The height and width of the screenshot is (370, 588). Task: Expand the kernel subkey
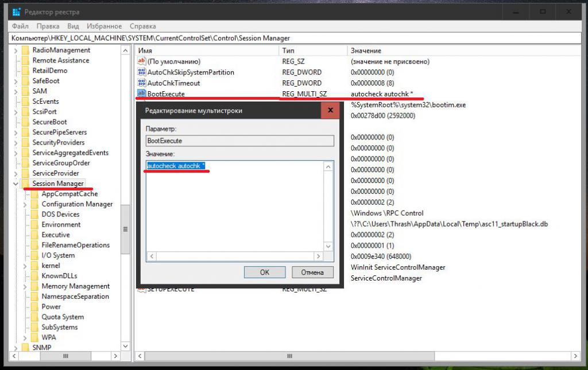click(x=25, y=266)
